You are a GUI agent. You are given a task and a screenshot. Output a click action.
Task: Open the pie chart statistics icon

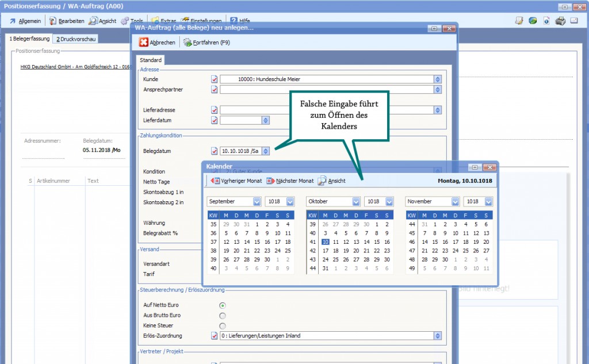point(533,21)
